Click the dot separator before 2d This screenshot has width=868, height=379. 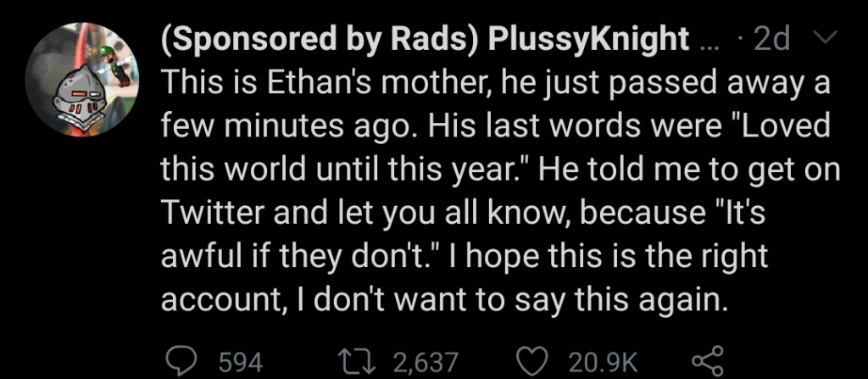[x=739, y=42]
